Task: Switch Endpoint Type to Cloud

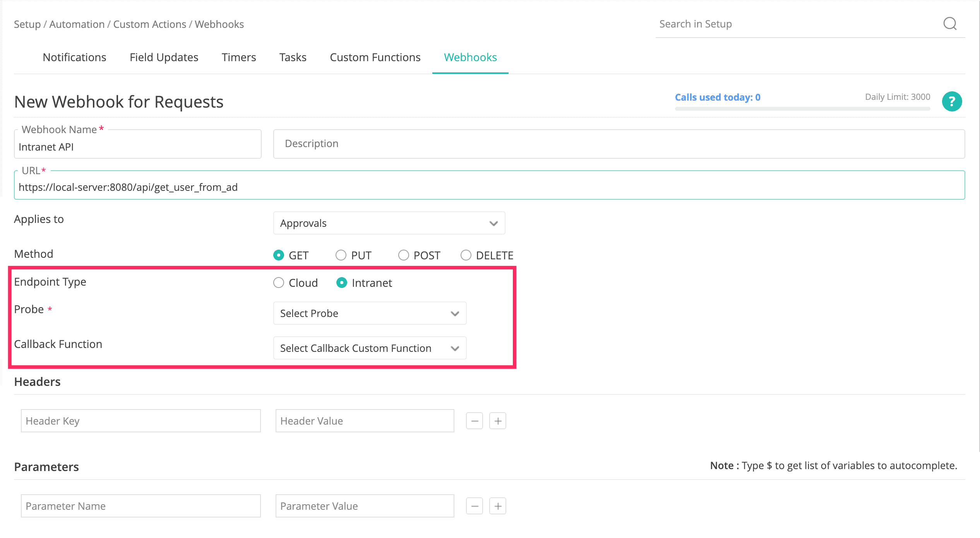Action: point(279,283)
